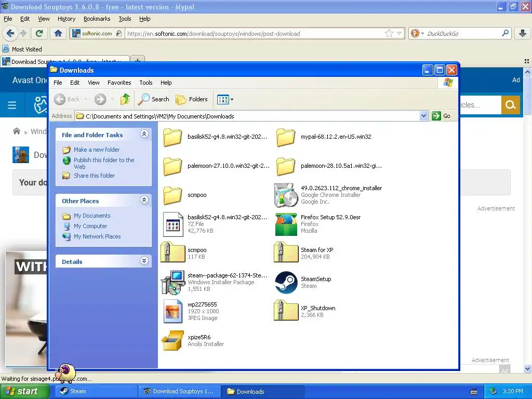Select the xpize5R6 Anolis Installer icon
Viewport: 532px width, 399px height.
click(x=172, y=340)
